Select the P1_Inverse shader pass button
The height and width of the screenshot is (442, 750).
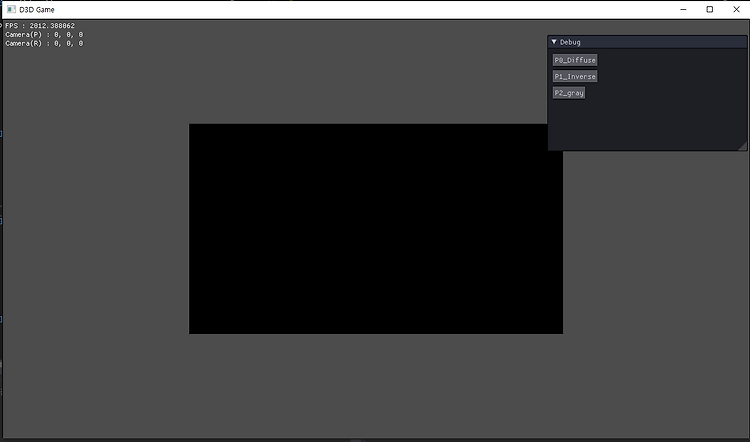pos(575,77)
